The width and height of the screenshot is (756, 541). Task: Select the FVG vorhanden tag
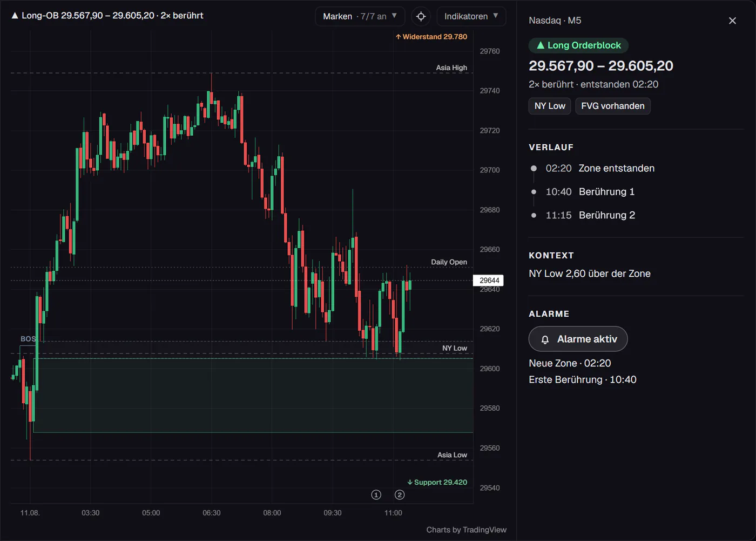click(x=613, y=106)
